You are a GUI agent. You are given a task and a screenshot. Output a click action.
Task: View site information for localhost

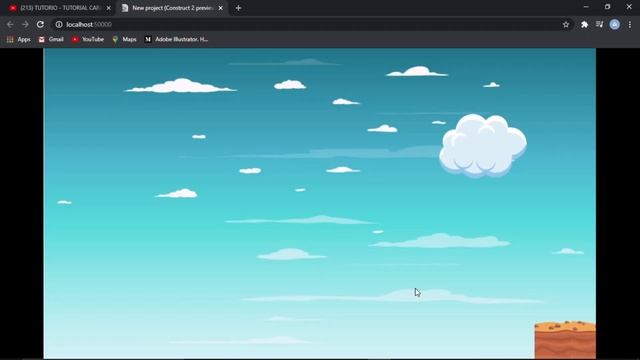coord(59,24)
